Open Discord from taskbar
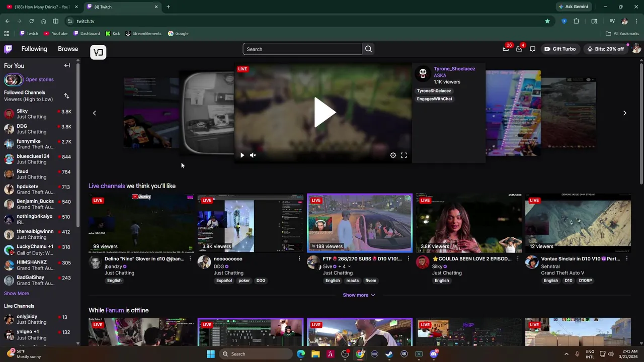 (434, 354)
